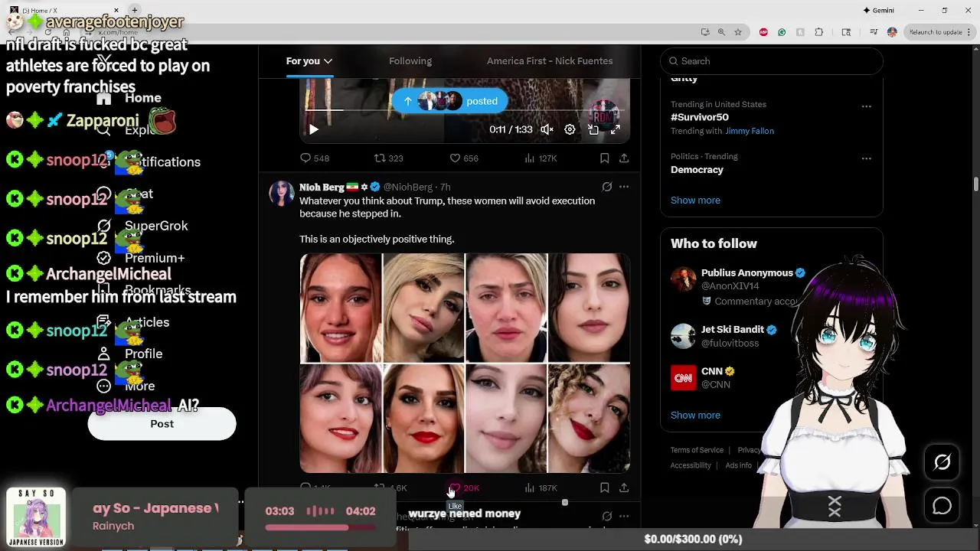Like the Nioh Berg post with 20K likes

point(463,487)
